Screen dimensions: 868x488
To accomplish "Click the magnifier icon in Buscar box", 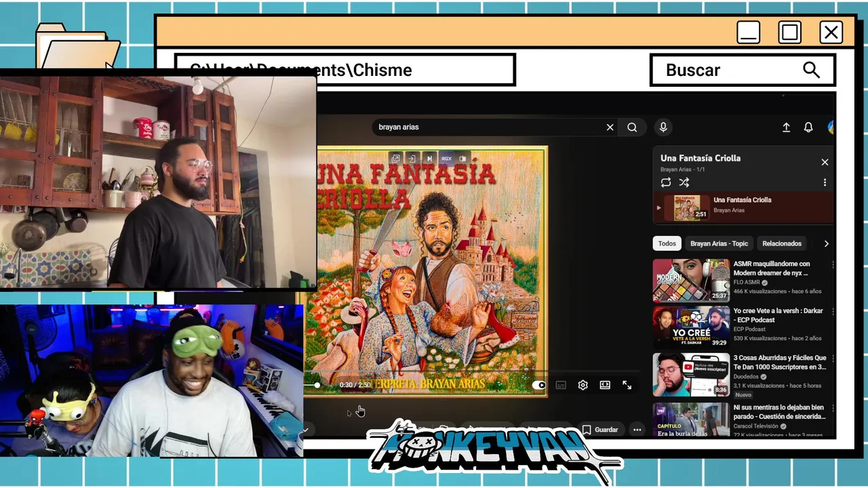I will pos(811,70).
